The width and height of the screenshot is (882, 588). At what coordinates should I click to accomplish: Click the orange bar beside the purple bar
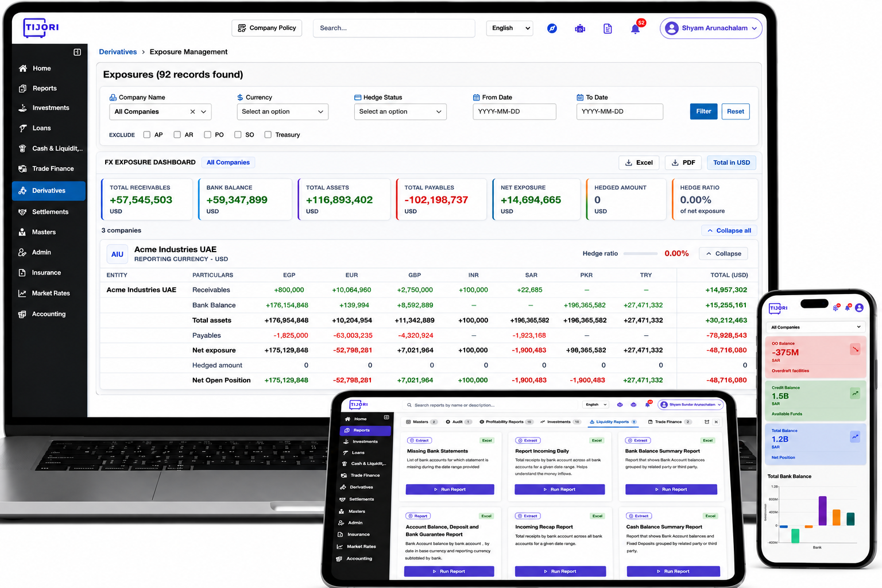(x=836, y=518)
